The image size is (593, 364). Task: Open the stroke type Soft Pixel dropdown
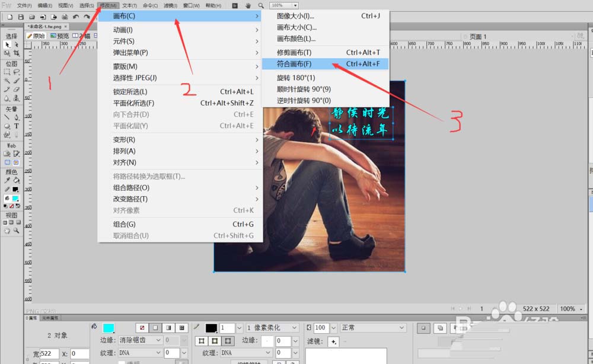point(272,328)
